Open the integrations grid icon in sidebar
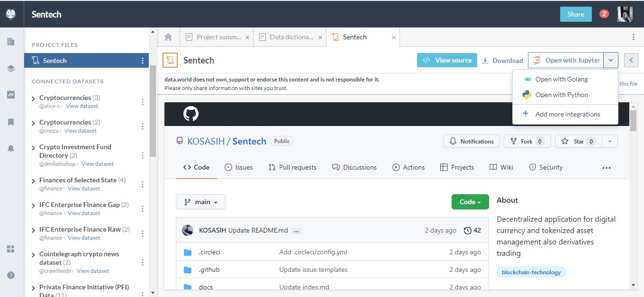Screen dimensions: 644x297 [11, 249]
